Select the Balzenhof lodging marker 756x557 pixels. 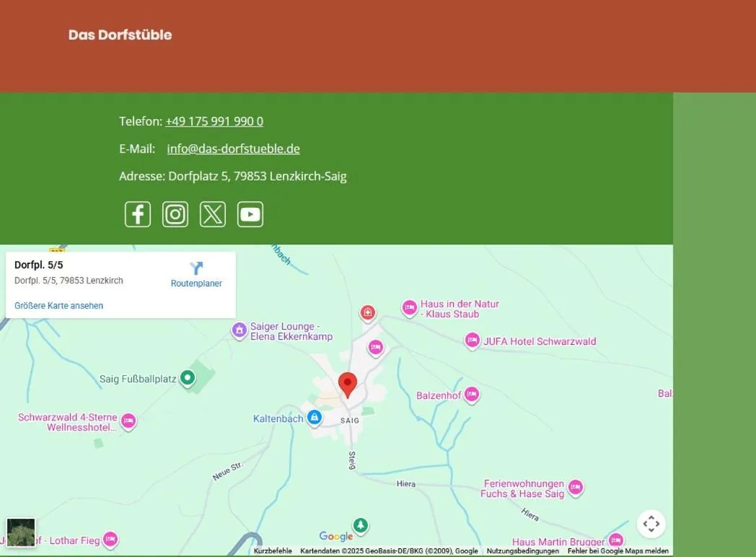coord(471,394)
